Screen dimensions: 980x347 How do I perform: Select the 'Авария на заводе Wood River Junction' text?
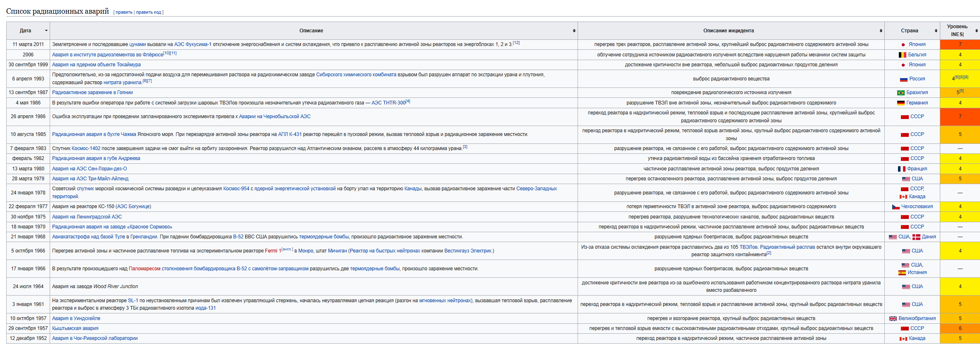pos(95,286)
